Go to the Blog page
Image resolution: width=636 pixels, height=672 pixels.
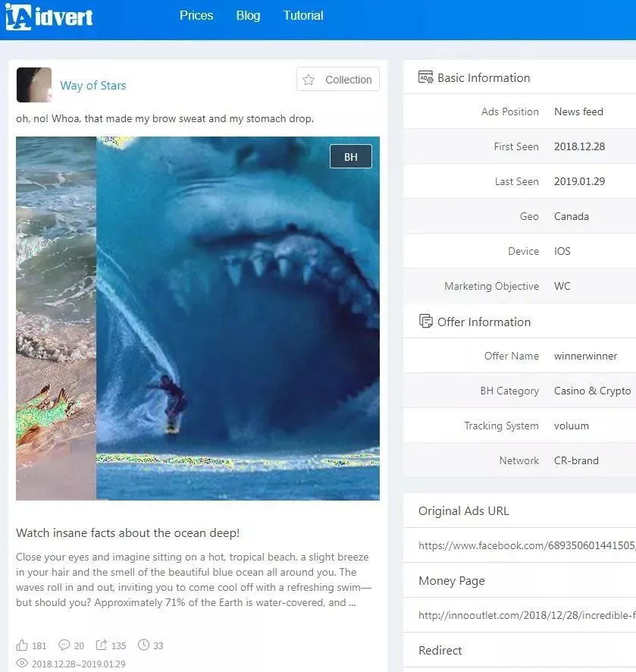[x=248, y=15]
